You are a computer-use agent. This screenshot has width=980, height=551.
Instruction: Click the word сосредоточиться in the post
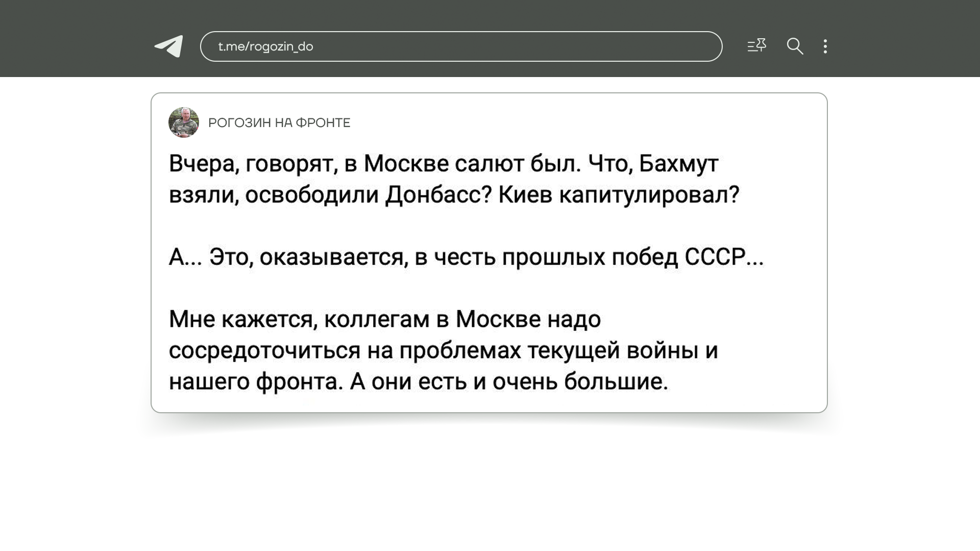tap(264, 350)
